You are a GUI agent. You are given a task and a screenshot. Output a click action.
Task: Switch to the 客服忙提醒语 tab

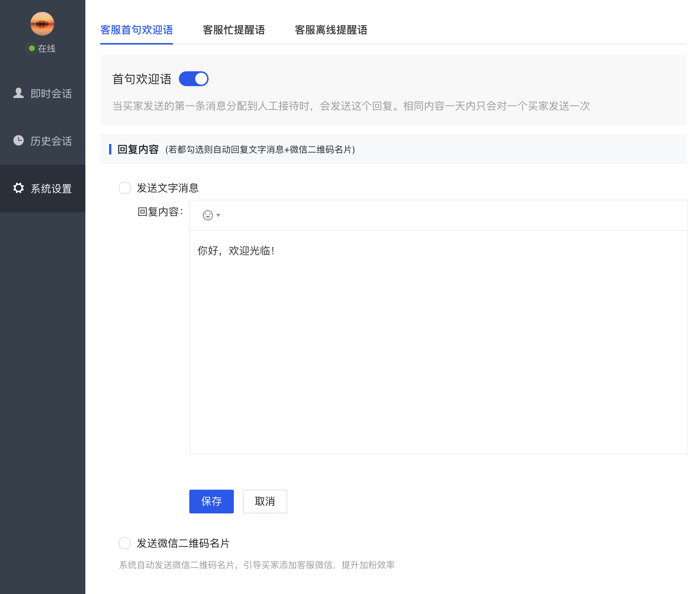234,30
